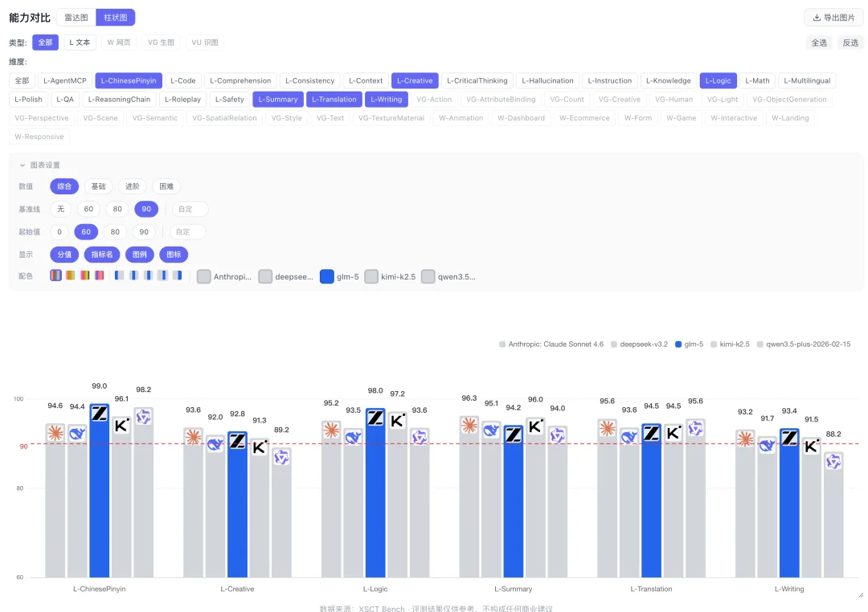Click the glm-5 Z logo on L-Writing bar
The image size is (868, 612).
789,438
